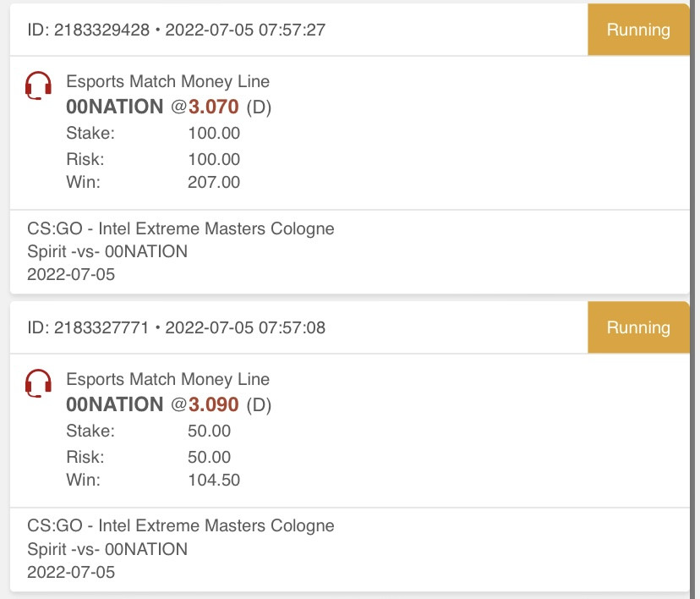Screen dimensions: 700x599
Task: Open bet ID 2183329428 header
Action: coord(177,30)
